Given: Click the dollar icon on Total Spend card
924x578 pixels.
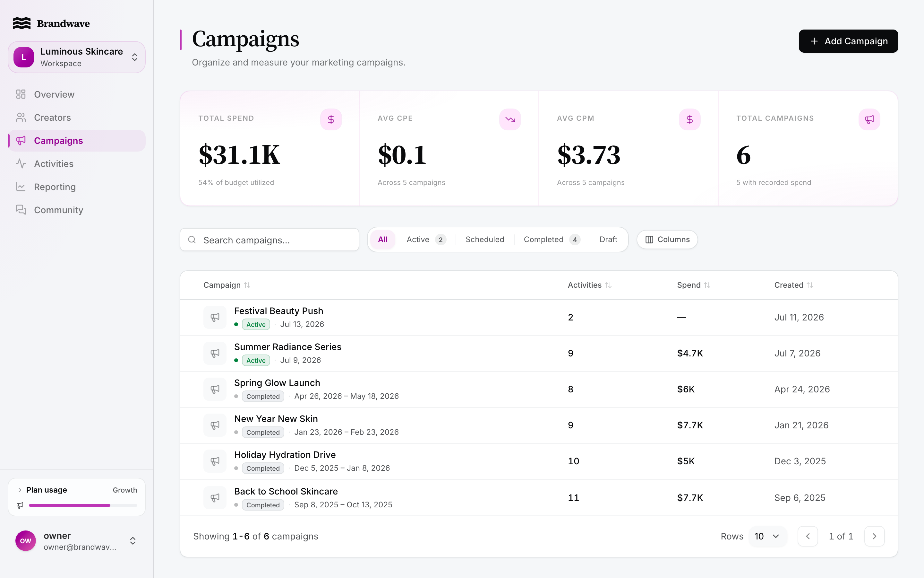Looking at the screenshot, I should pyautogui.click(x=331, y=119).
